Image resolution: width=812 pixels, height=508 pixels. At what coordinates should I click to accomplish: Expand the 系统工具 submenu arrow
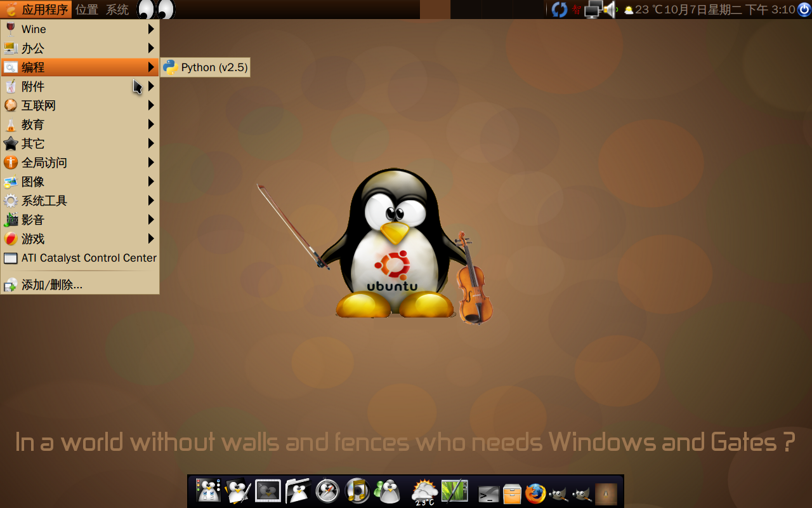(x=151, y=201)
